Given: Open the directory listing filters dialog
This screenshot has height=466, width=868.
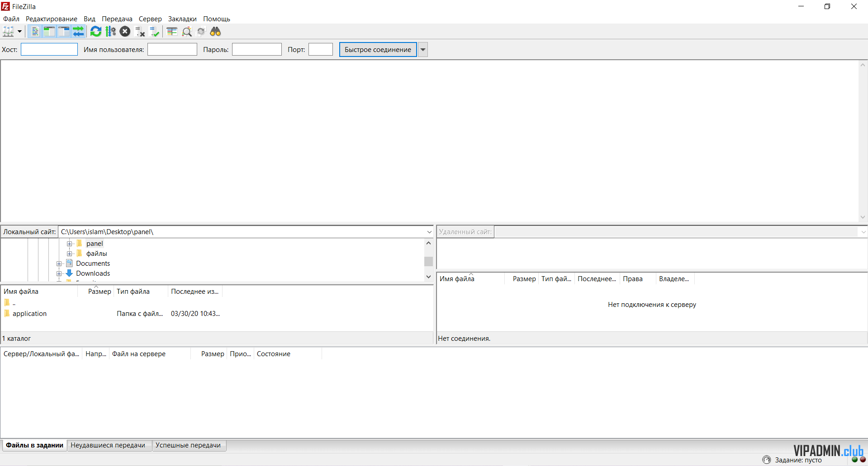Looking at the screenshot, I should [172, 32].
